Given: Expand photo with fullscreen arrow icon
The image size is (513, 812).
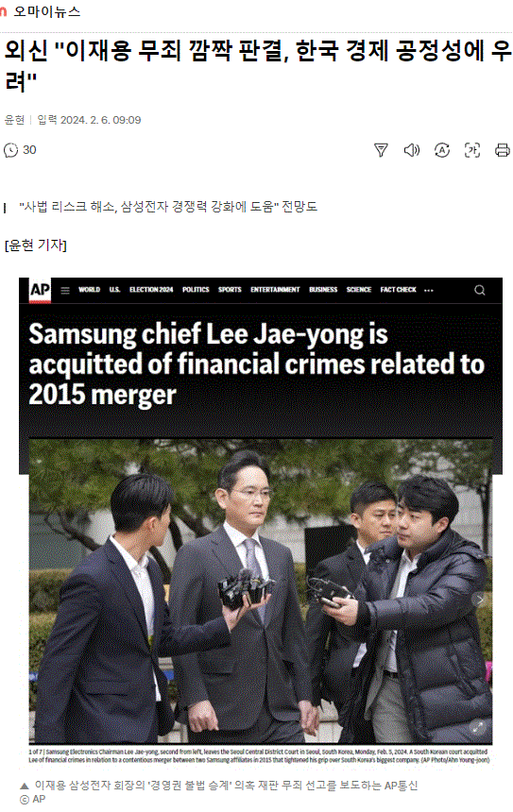Looking at the screenshot, I should 478,726.
